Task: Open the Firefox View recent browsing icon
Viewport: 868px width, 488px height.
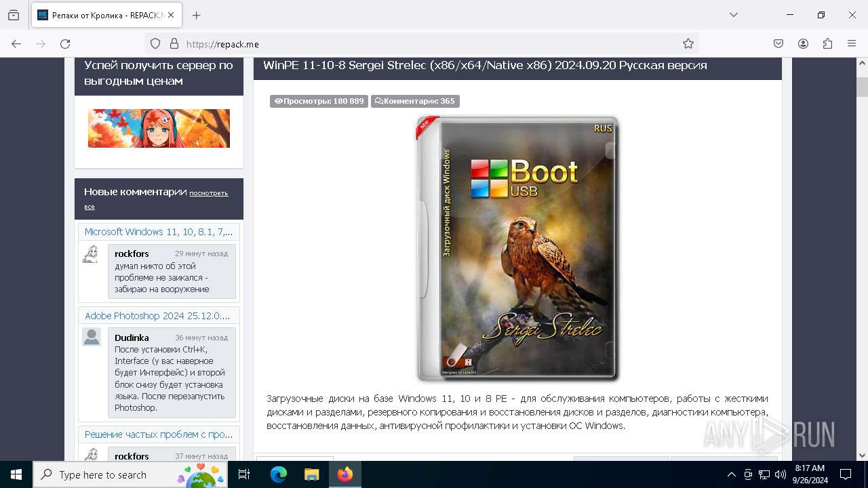Action: (14, 15)
